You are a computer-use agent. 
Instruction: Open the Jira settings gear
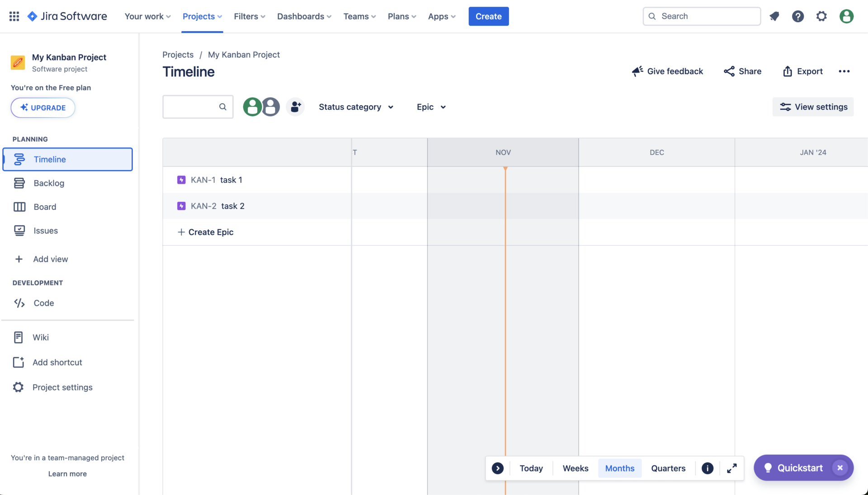click(821, 16)
